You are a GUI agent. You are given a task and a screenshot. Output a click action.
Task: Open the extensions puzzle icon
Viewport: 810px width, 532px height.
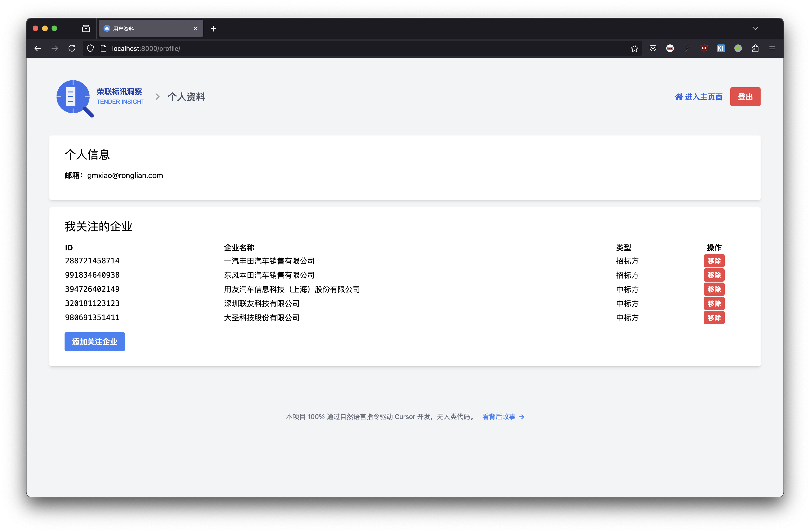755,48
